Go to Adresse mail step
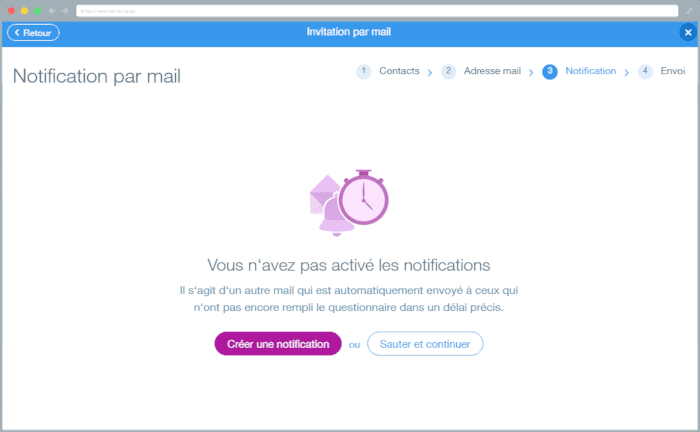The width and height of the screenshot is (700, 432). click(x=492, y=71)
